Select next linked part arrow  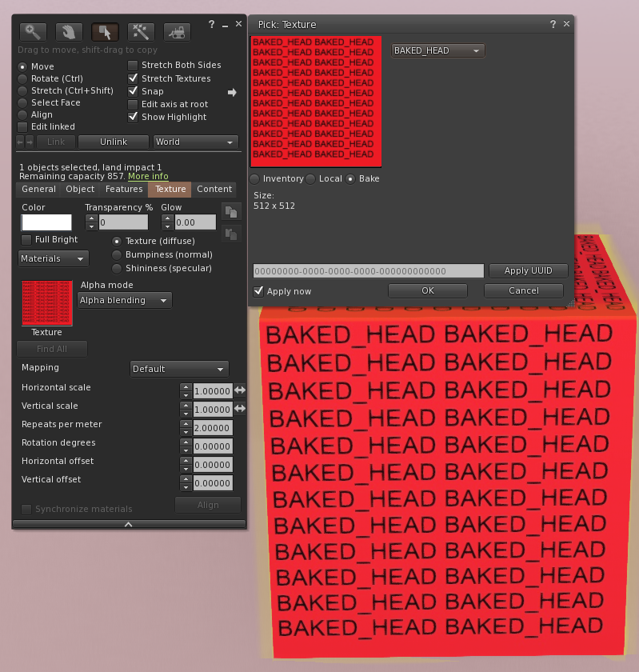[30, 142]
